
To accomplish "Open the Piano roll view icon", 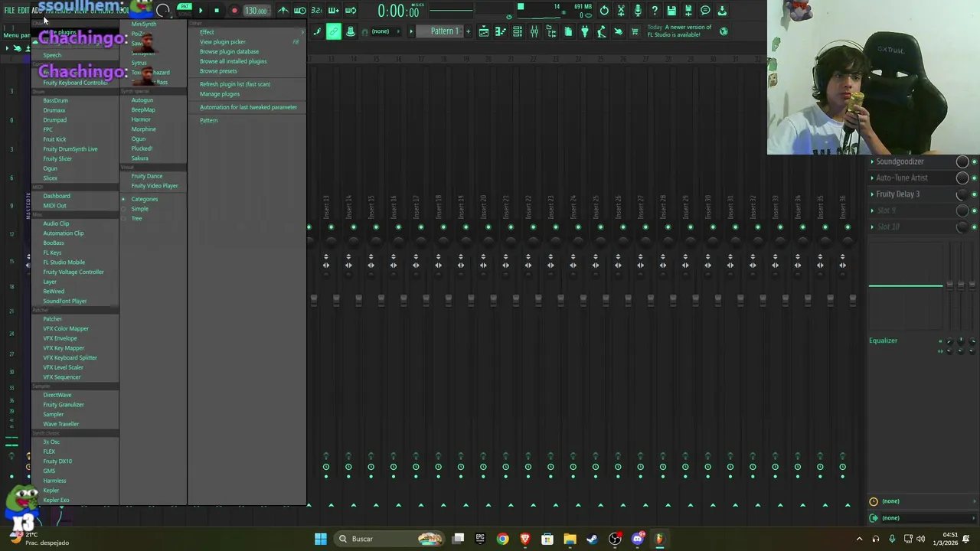I will (501, 31).
